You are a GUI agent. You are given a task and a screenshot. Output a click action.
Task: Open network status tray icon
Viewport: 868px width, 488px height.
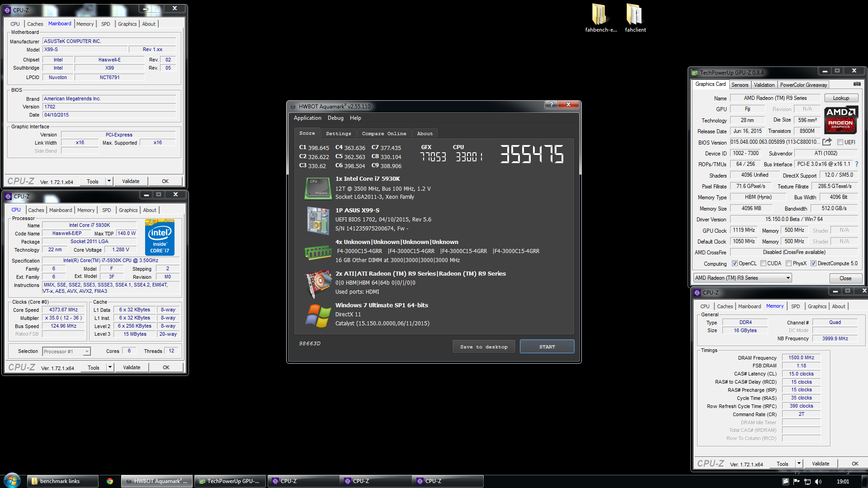click(807, 482)
